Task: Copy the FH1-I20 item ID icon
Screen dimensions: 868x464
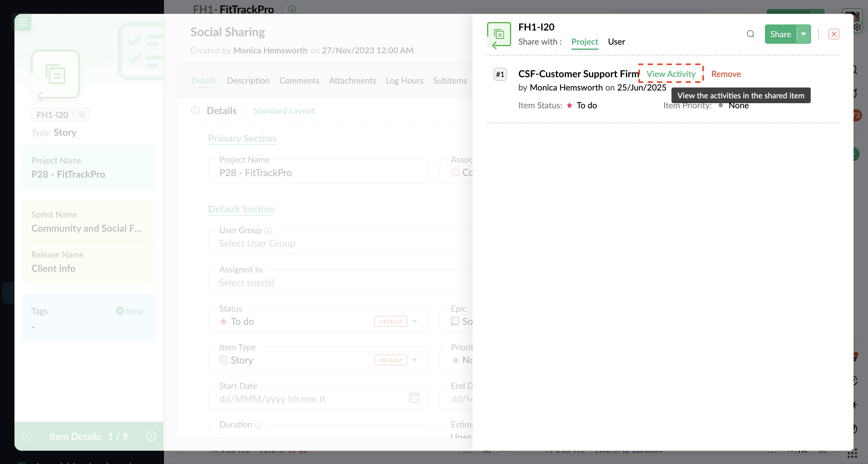Action: click(x=81, y=115)
